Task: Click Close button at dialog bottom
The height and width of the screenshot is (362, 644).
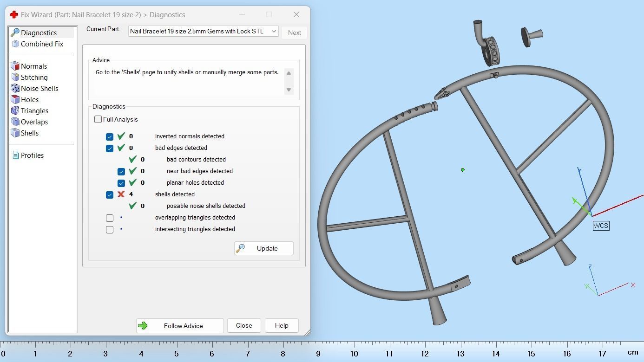Action: 244,325
